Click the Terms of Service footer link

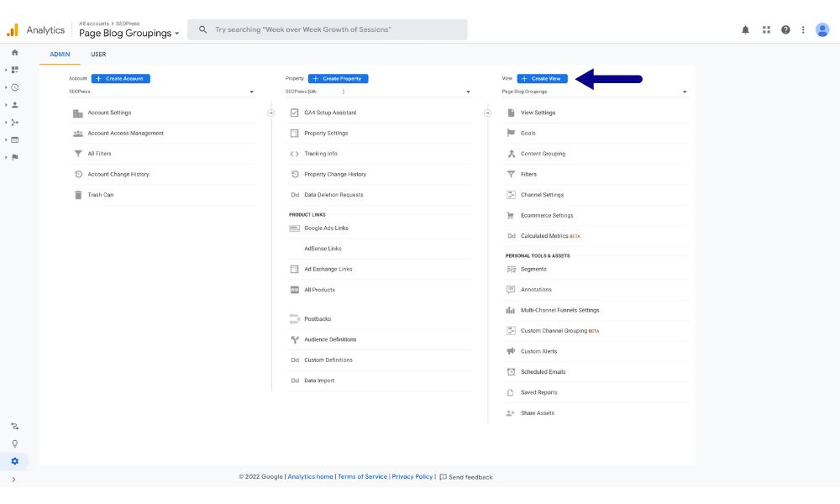click(x=362, y=476)
